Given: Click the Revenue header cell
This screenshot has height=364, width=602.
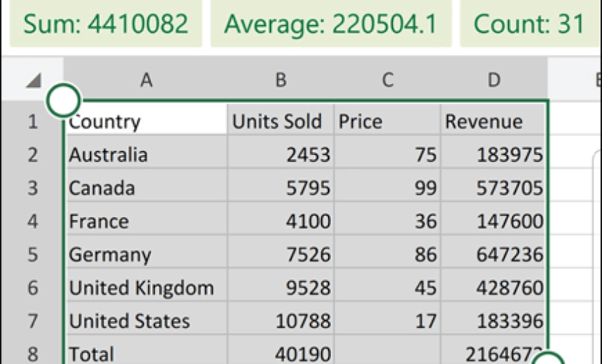Looking at the screenshot, I should pos(493,119).
